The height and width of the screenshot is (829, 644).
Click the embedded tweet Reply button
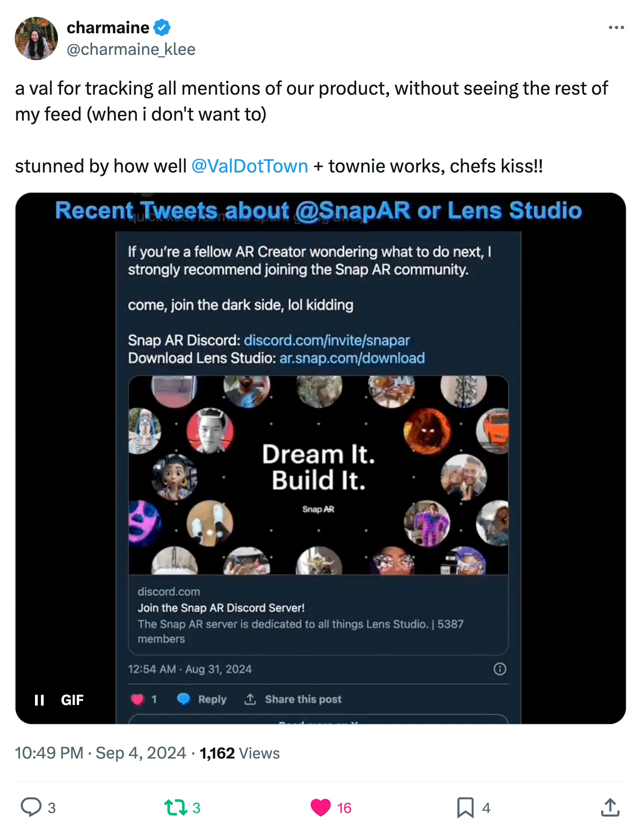click(x=202, y=699)
